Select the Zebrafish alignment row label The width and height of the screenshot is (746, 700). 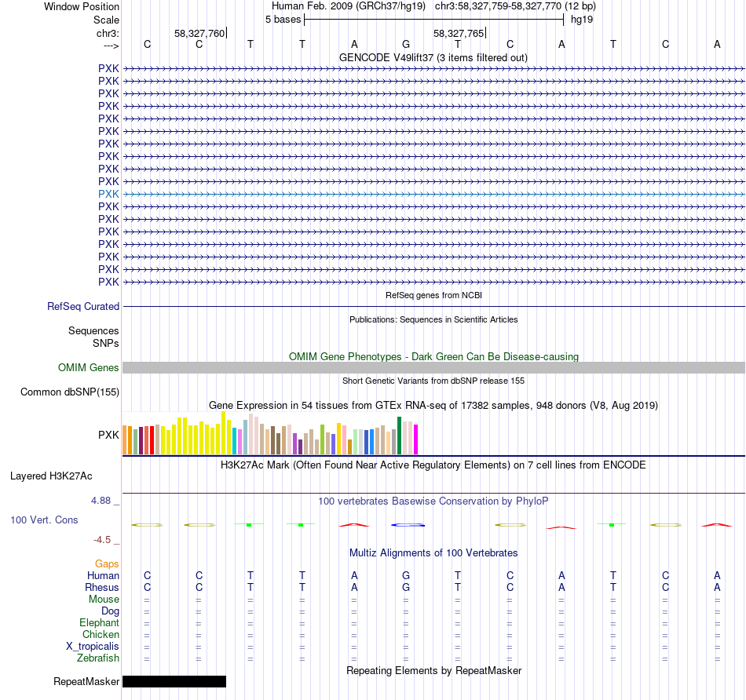98,658
